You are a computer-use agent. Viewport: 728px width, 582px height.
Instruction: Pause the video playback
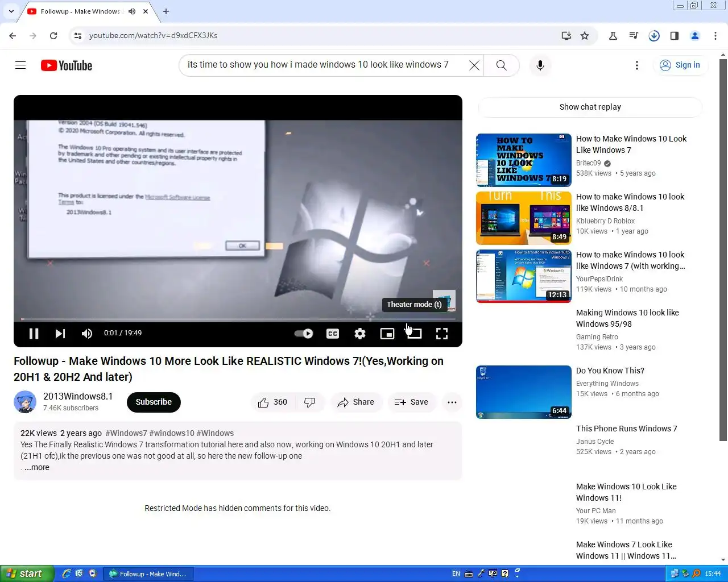point(34,334)
